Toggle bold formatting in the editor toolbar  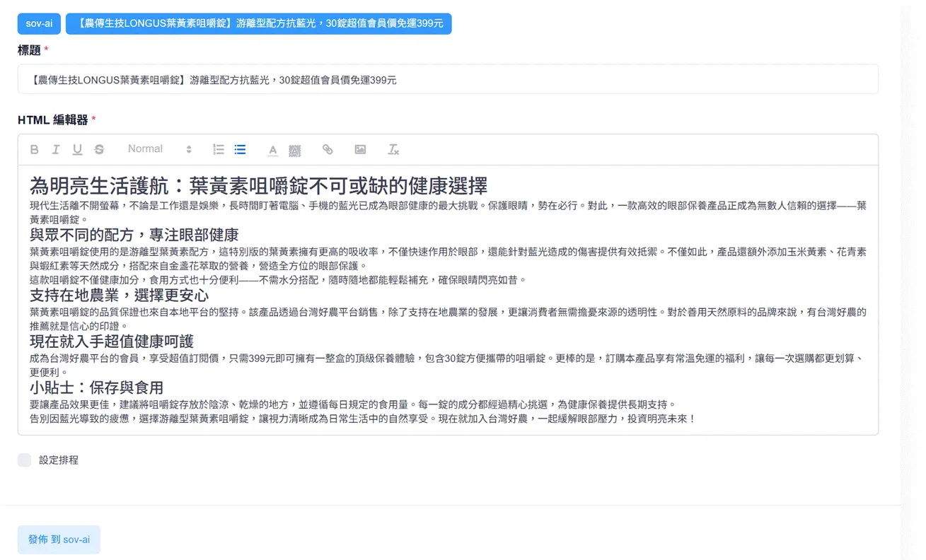tap(34, 149)
